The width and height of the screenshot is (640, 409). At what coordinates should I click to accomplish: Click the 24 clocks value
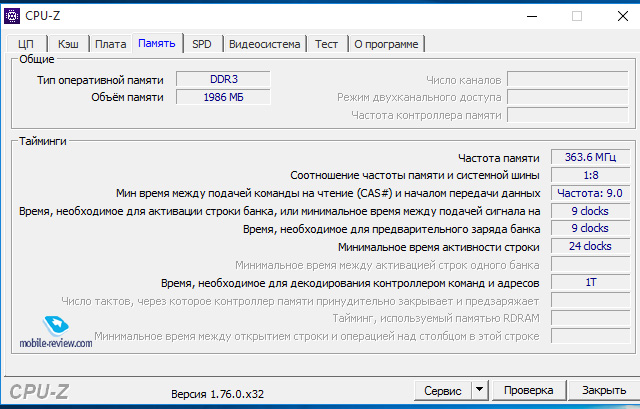click(x=590, y=246)
